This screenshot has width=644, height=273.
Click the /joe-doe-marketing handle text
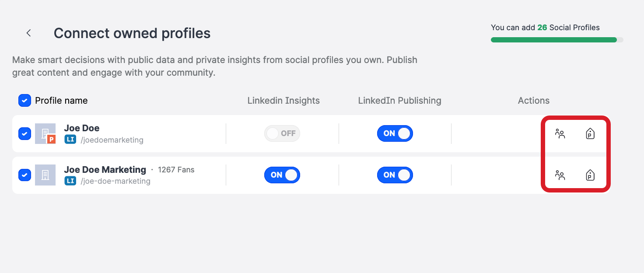[x=115, y=181]
